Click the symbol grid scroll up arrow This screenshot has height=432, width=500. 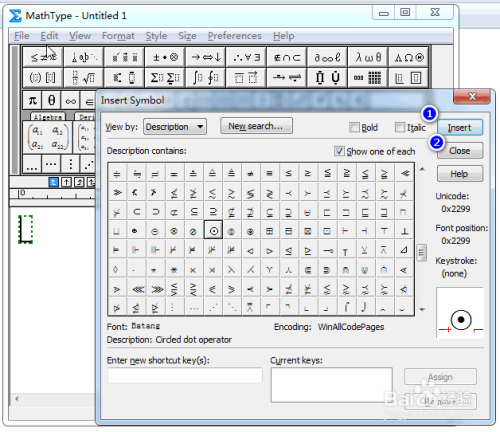[x=422, y=169]
